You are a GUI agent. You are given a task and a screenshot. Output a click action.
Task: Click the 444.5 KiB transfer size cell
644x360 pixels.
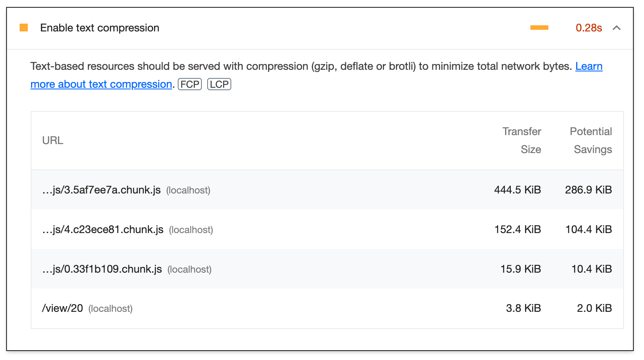517,190
